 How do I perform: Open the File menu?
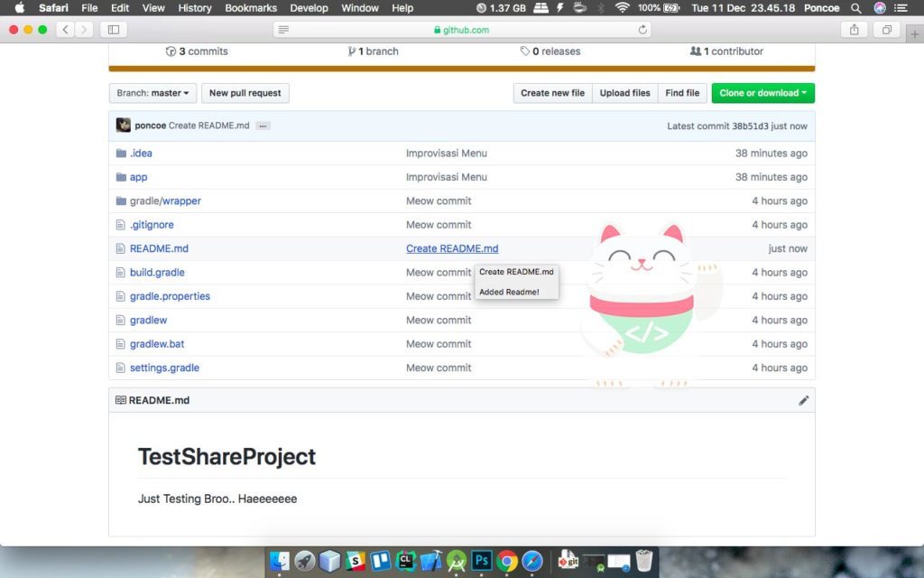(x=89, y=7)
